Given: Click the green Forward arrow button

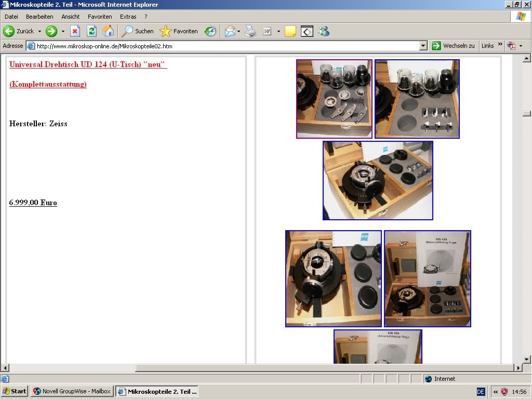Looking at the screenshot, I should (51, 31).
